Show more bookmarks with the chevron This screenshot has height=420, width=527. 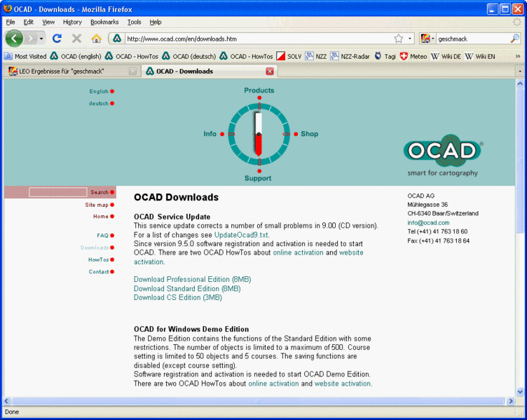click(518, 56)
